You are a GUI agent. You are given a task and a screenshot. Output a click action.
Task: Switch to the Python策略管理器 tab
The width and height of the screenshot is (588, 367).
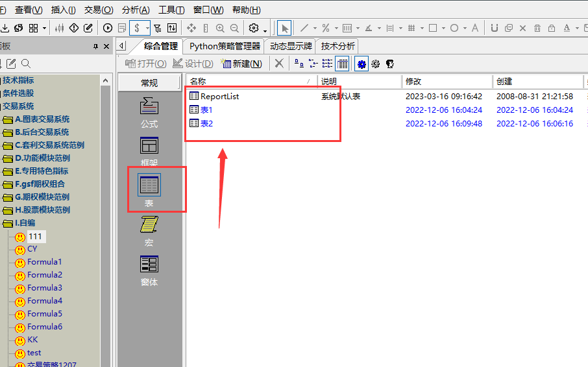225,46
